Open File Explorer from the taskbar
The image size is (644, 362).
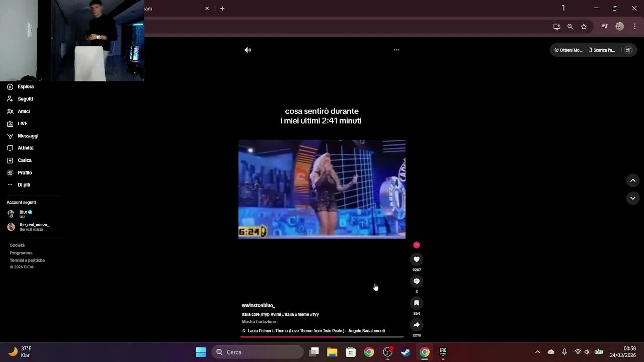(332, 352)
